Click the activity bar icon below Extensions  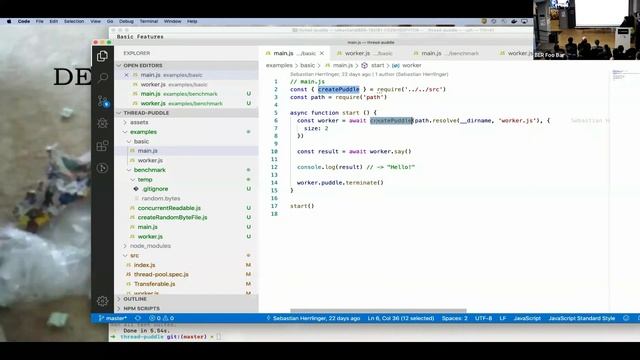tap(102, 168)
